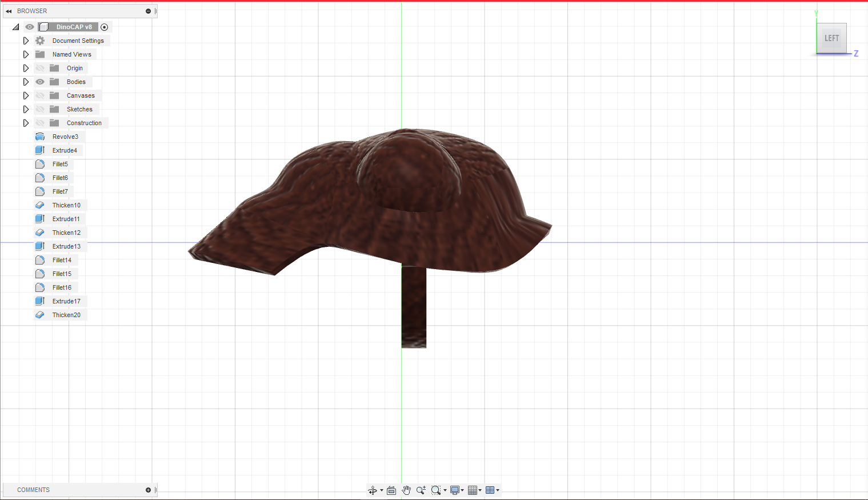Expand the Origin folder
This screenshot has width=868, height=500.
click(26, 68)
